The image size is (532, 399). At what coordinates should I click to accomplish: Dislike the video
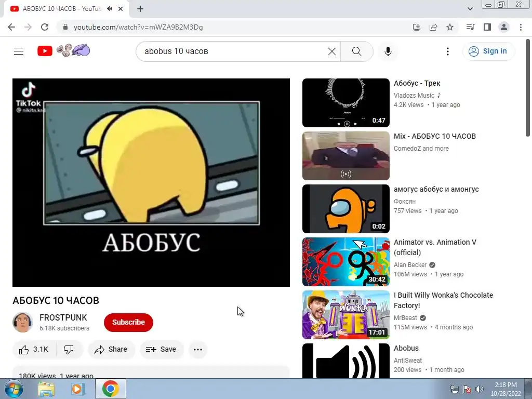point(69,350)
